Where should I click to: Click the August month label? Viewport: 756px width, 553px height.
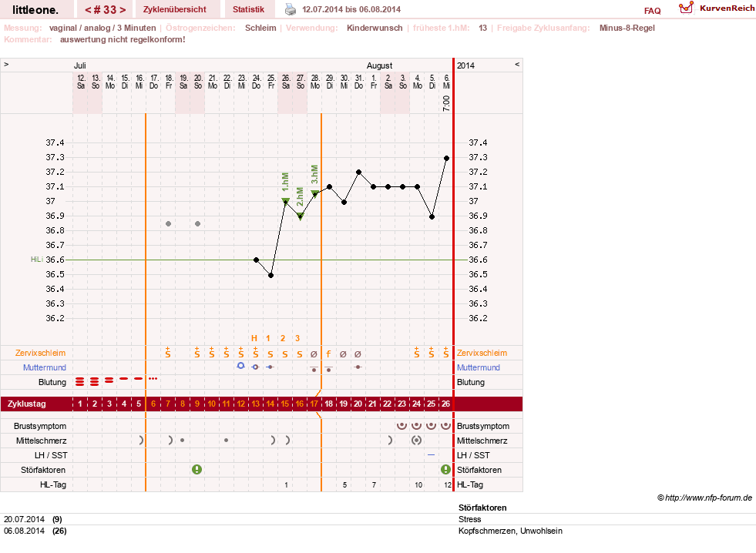pos(379,65)
